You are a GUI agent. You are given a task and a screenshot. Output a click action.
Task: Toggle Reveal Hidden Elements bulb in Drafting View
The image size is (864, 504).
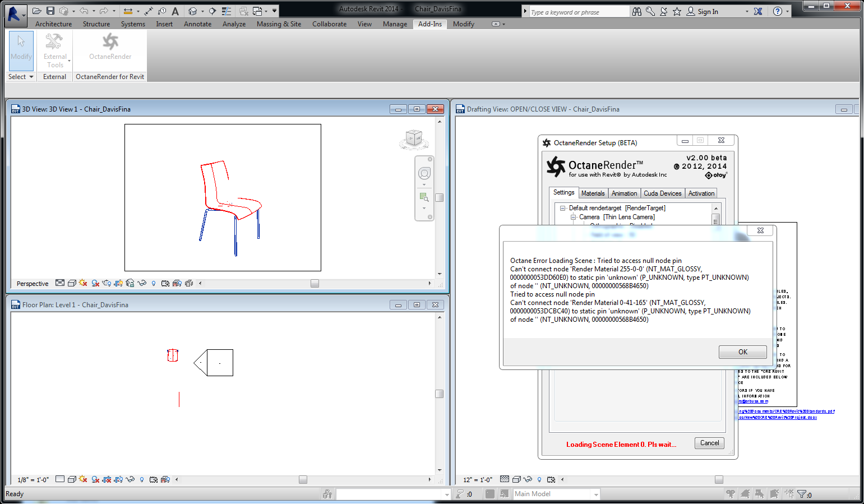click(x=539, y=479)
